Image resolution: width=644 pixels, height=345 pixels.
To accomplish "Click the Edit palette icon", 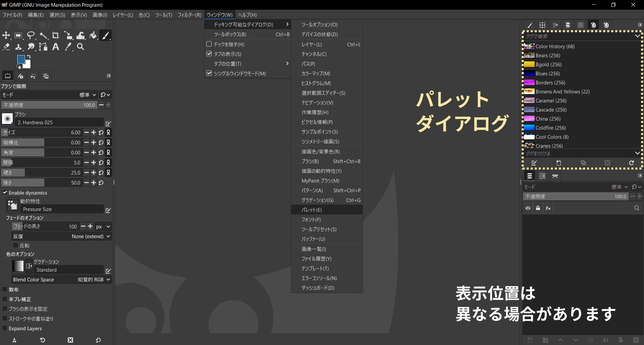I will (x=534, y=163).
